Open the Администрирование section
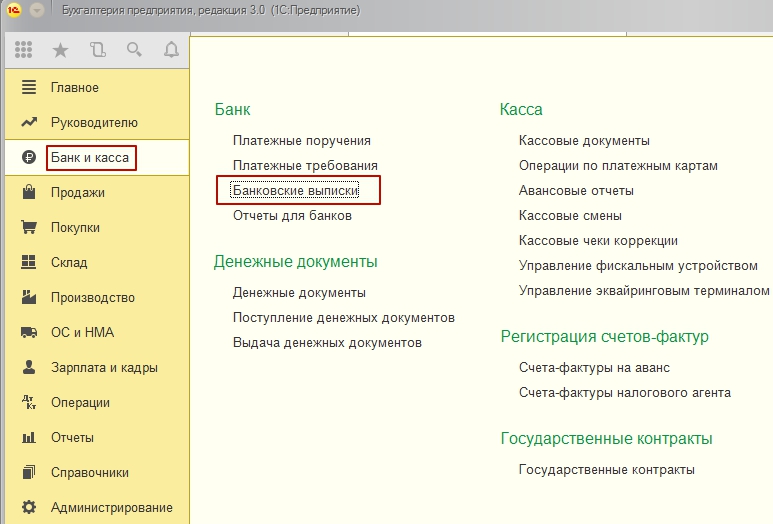This screenshot has height=524, width=773. click(x=112, y=508)
